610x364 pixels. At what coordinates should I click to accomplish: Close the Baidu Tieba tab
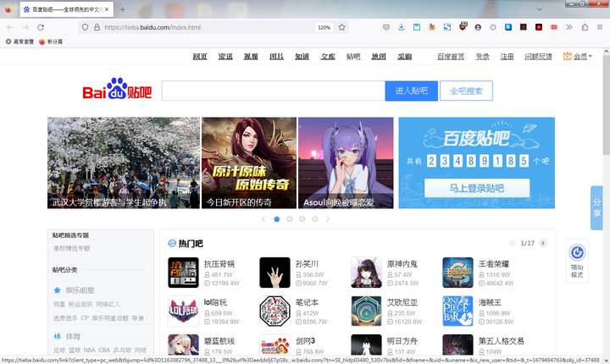[x=107, y=9]
